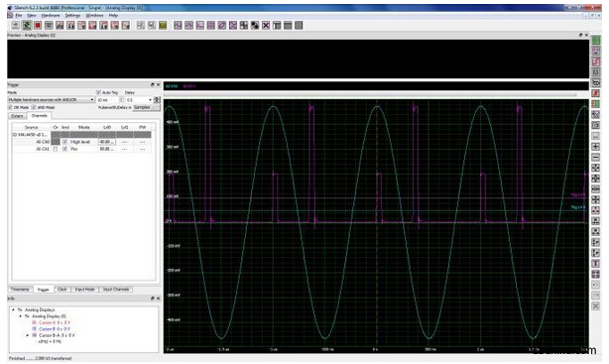Click the green start acquisition toolbar icon

point(27,25)
